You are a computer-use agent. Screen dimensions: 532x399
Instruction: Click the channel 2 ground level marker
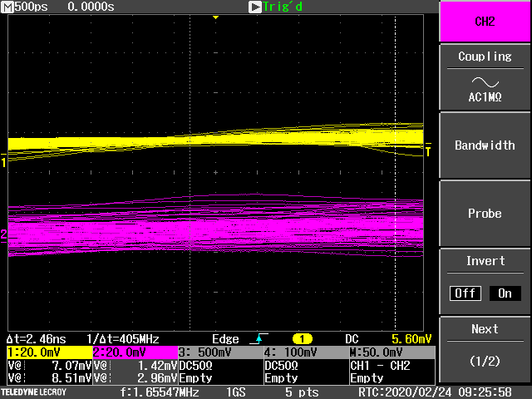3,235
